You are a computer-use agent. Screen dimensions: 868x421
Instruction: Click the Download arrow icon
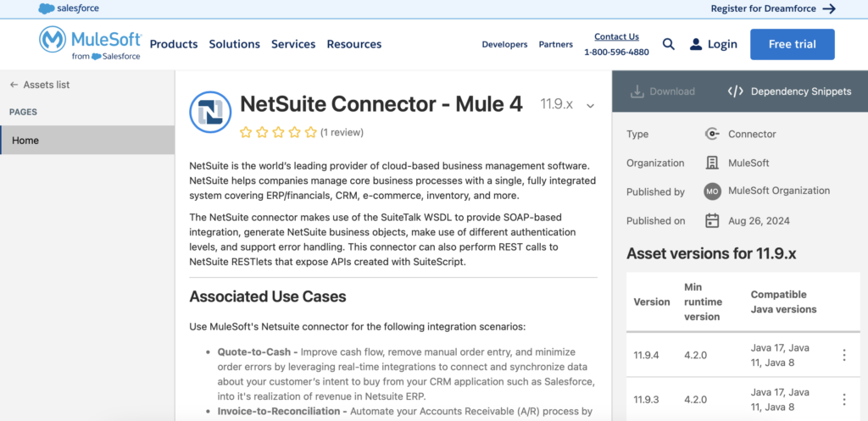[x=637, y=91]
